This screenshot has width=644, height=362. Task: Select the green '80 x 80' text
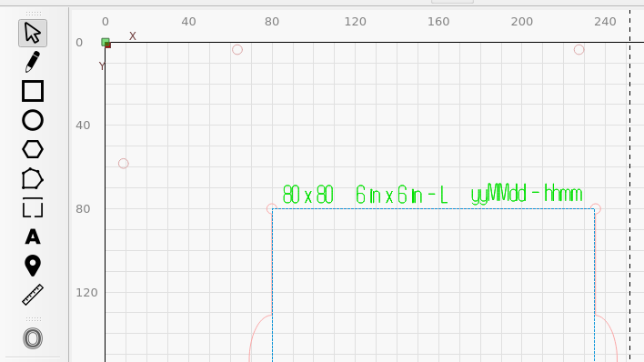(307, 195)
